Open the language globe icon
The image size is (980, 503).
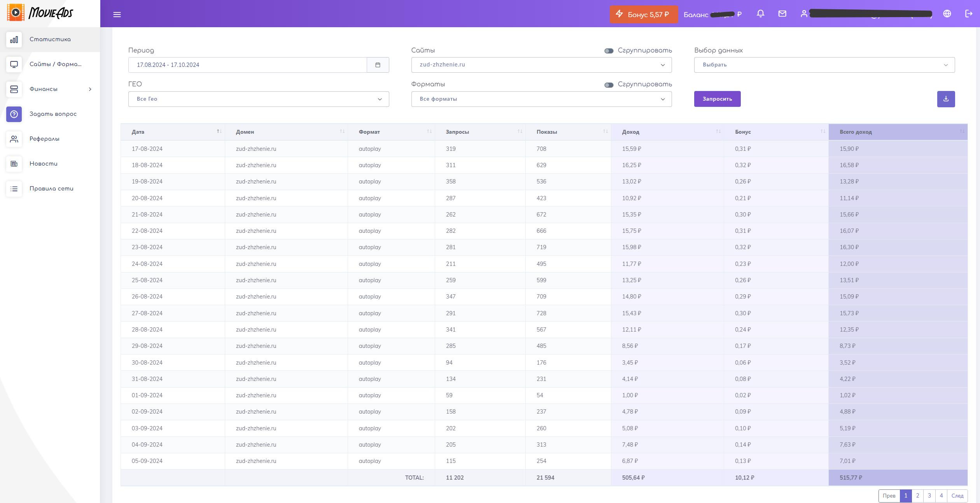tap(947, 14)
